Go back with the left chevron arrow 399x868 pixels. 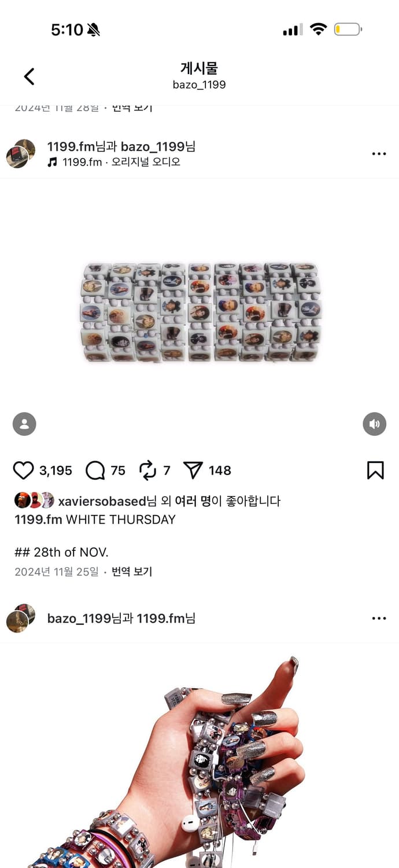click(x=29, y=76)
